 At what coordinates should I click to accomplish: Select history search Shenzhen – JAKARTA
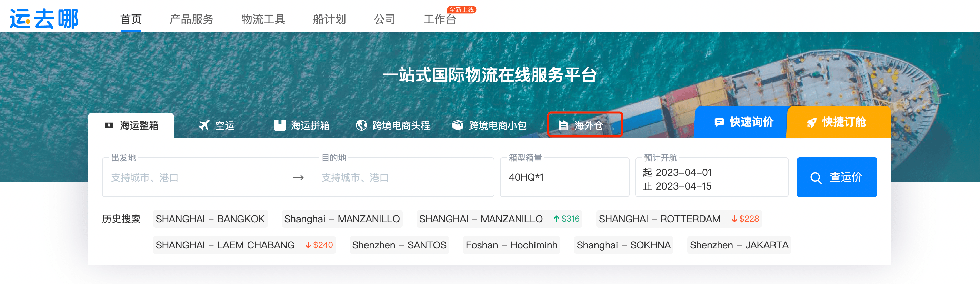click(739, 245)
